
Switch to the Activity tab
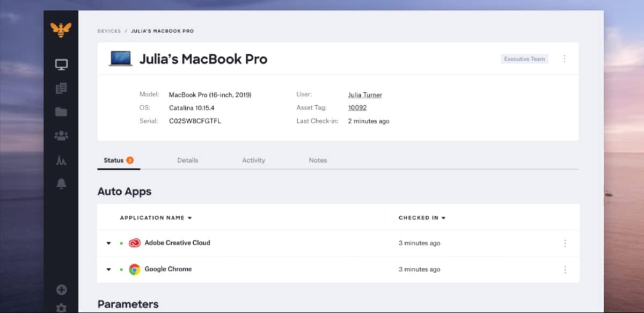253,160
